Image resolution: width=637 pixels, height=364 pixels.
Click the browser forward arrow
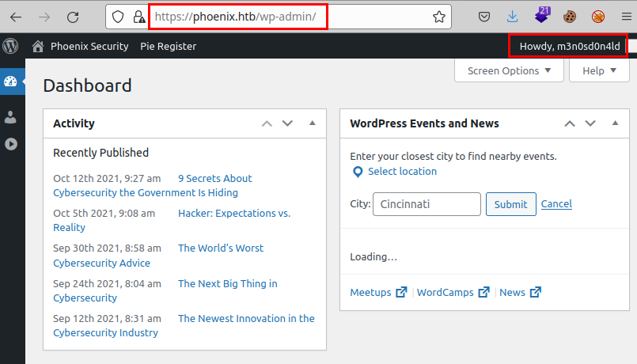[x=44, y=17]
